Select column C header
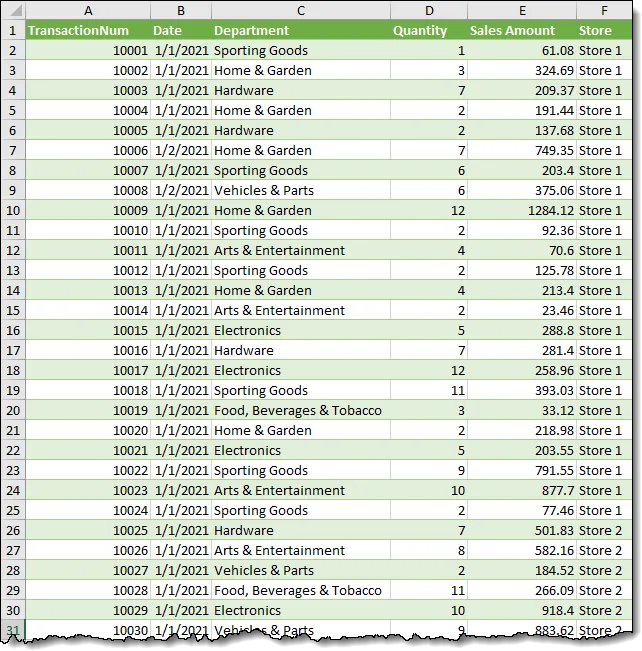Screen dimensions: 642x651 300,11
